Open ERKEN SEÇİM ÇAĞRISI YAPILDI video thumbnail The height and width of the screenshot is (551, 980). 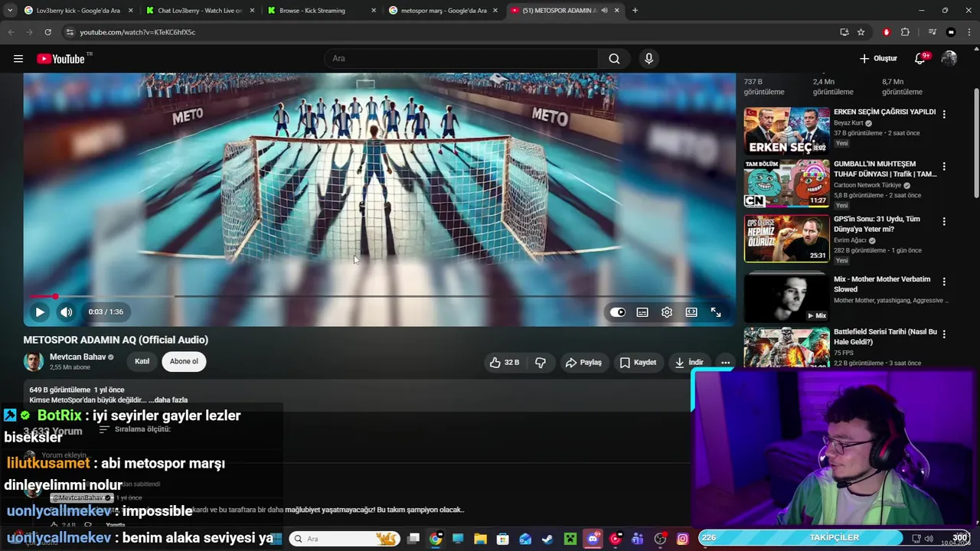click(786, 131)
